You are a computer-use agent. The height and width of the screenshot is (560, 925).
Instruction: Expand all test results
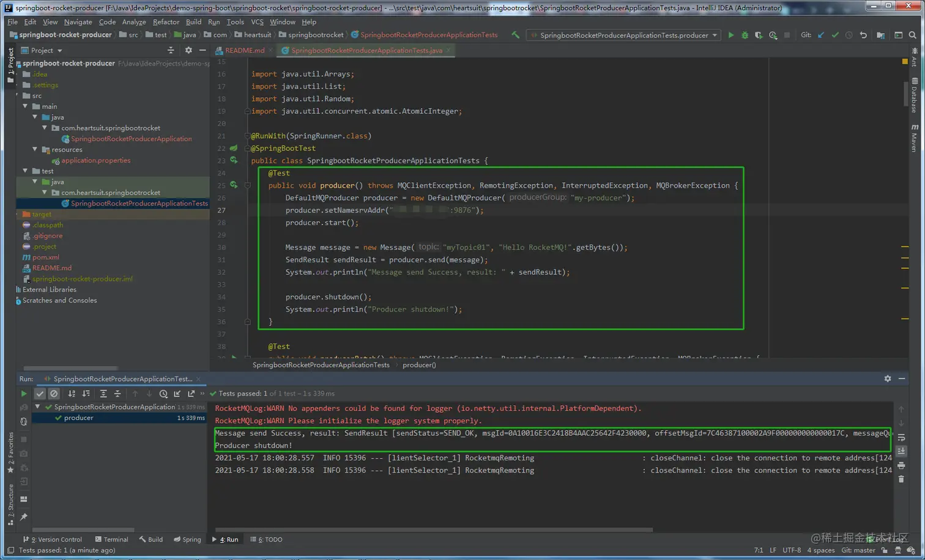(x=103, y=394)
